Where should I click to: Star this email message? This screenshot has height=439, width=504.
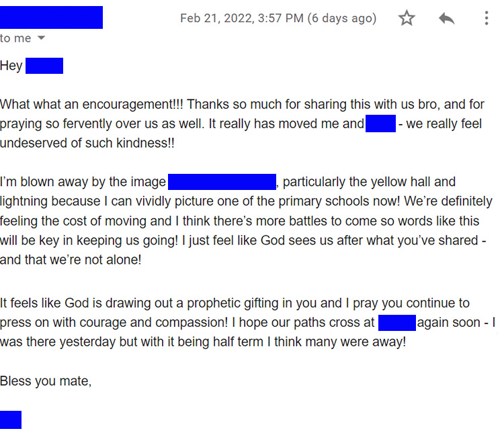coord(407,18)
